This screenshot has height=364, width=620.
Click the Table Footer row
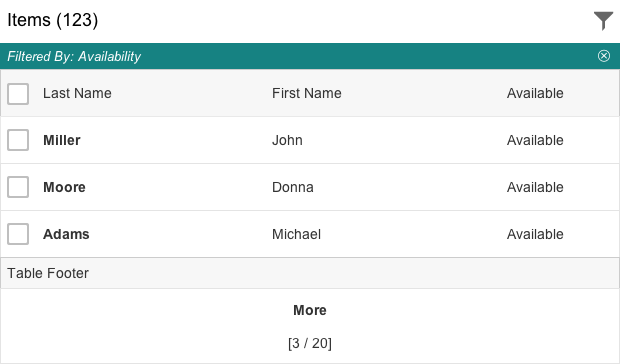310,273
